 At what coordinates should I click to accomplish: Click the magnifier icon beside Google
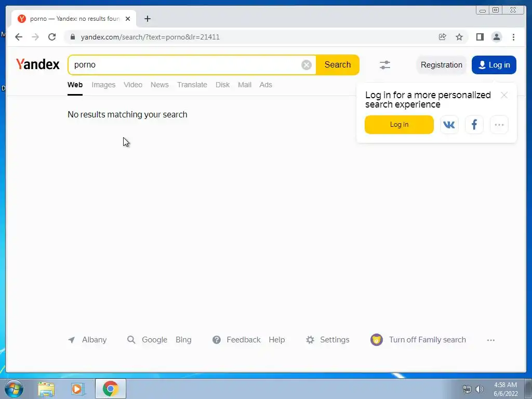pyautogui.click(x=131, y=340)
